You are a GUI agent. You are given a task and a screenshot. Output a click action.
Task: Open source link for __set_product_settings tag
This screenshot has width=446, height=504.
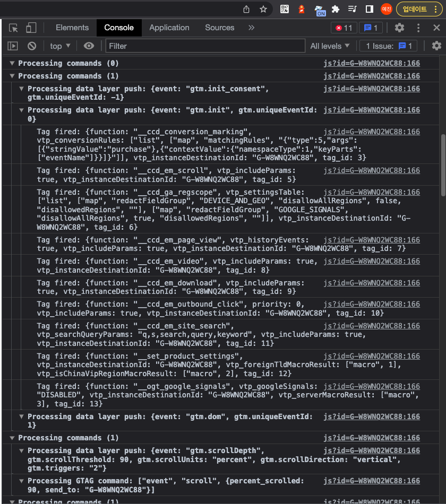pyautogui.click(x=372, y=356)
